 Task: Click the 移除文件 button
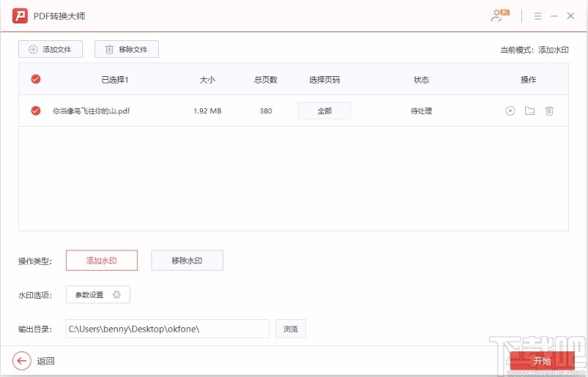pyautogui.click(x=127, y=49)
